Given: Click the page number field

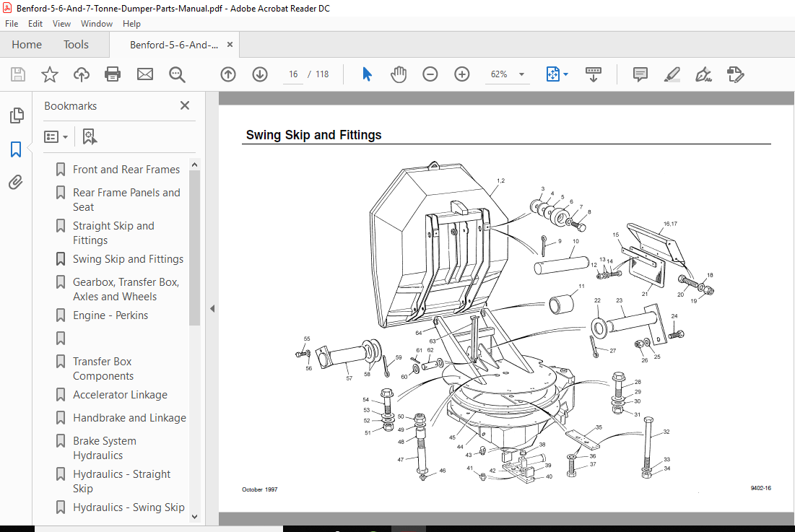Looking at the screenshot, I should pyautogui.click(x=293, y=74).
